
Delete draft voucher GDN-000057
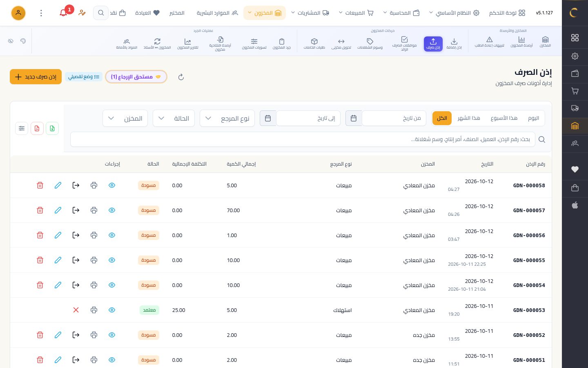point(40,210)
